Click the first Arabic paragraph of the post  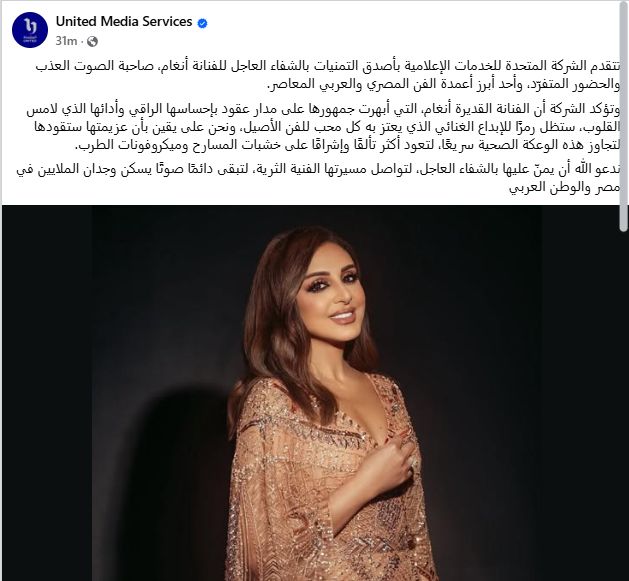pos(327,75)
